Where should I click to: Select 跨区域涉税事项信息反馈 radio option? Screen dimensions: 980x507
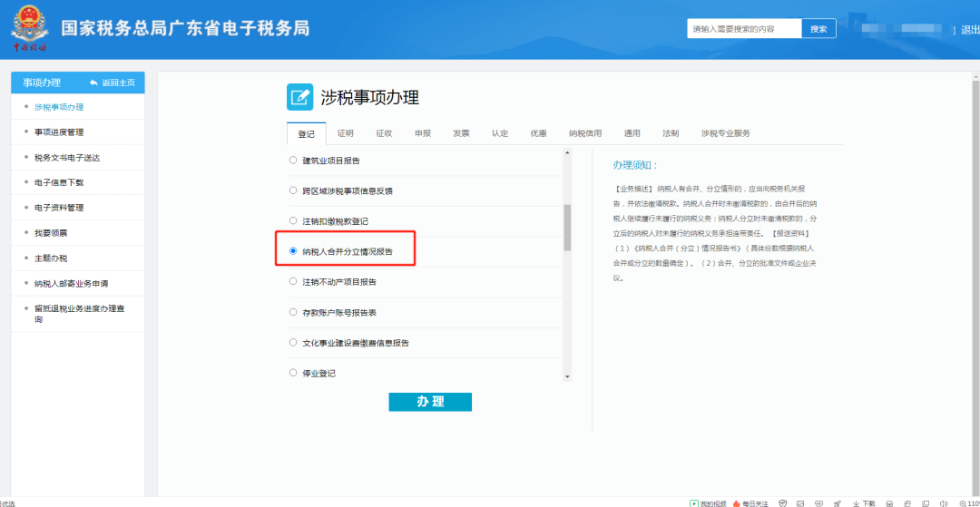293,190
